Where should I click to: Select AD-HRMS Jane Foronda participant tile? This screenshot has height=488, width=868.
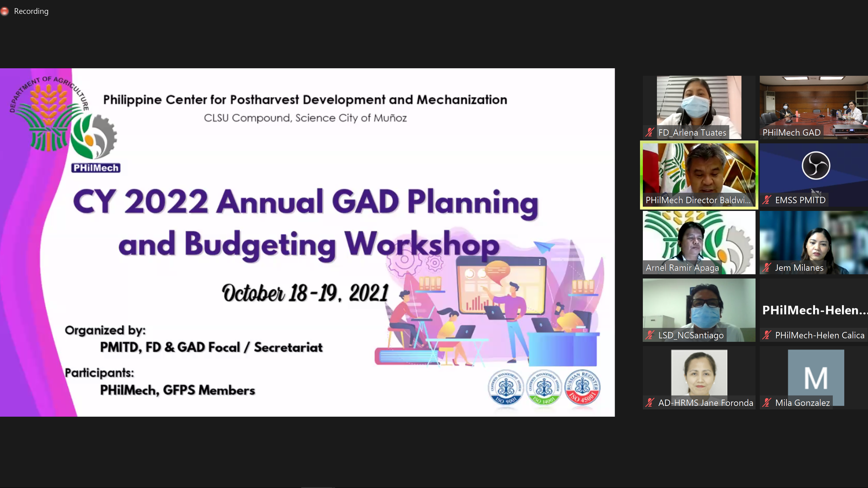tap(699, 378)
